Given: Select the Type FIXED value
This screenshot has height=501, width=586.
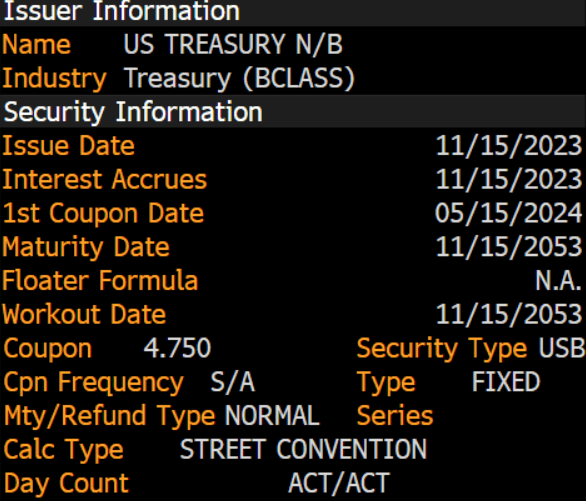Looking at the screenshot, I should pyautogui.click(x=506, y=382).
